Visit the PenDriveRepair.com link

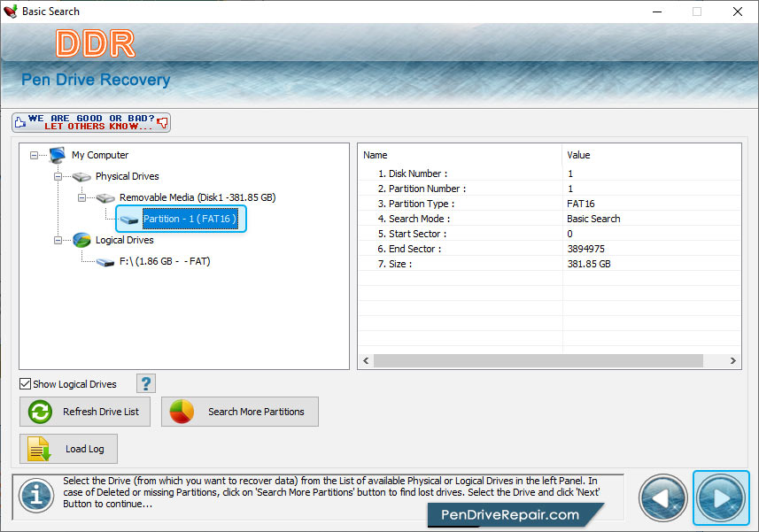click(510, 515)
